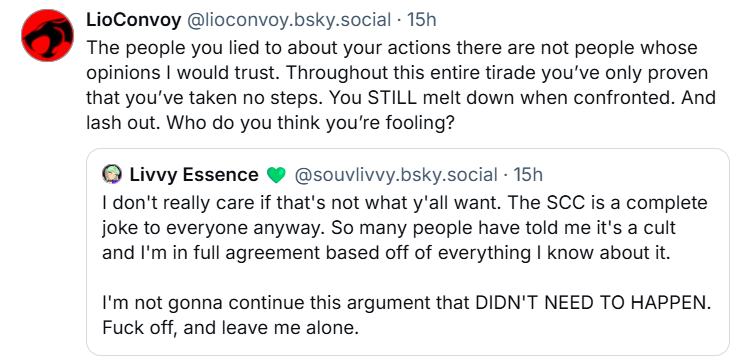Click the capitalized text "DIDN'T NEED TO HAPPEN"

pos(591,303)
